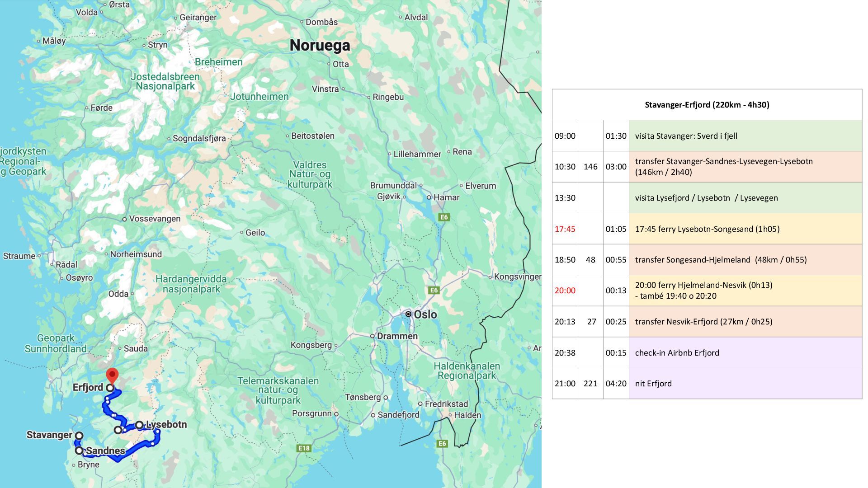Click the Erfjord waypoint circle marker
Screen dimensions: 868x488
tap(110, 388)
